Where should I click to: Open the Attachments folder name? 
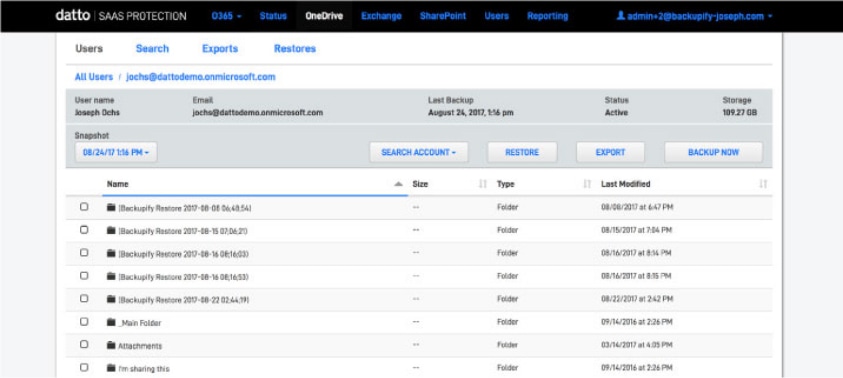[140, 346]
